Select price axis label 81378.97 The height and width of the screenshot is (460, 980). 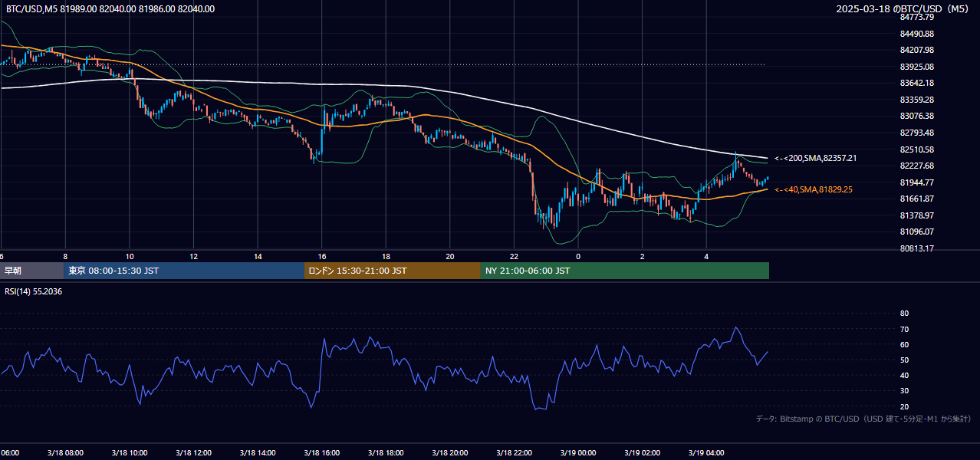point(916,215)
